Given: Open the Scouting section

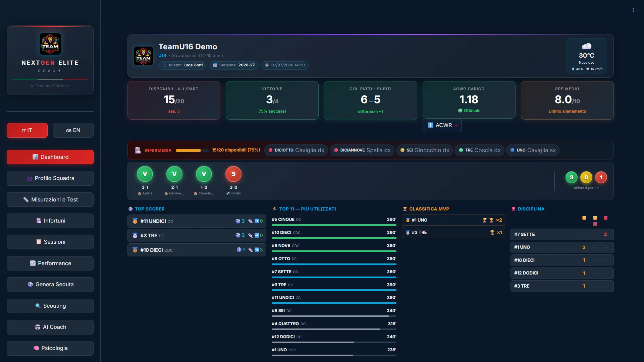Looking at the screenshot, I should click(x=50, y=306).
